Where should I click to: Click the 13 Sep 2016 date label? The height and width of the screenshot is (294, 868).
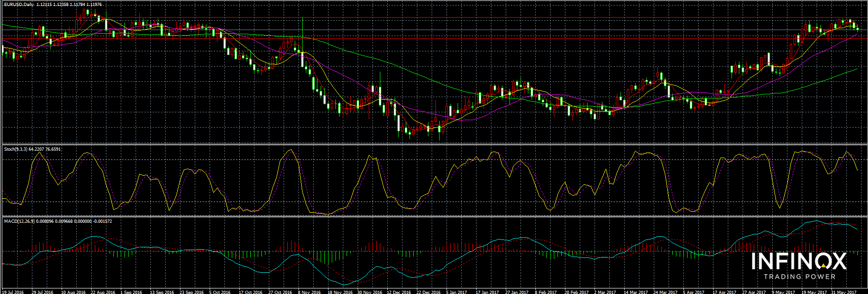pos(161,292)
